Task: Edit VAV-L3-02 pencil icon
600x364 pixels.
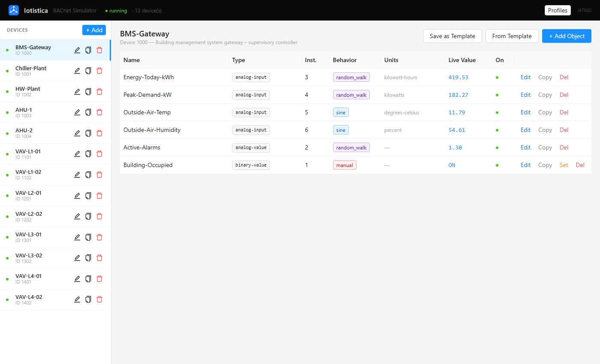Action: [77, 258]
